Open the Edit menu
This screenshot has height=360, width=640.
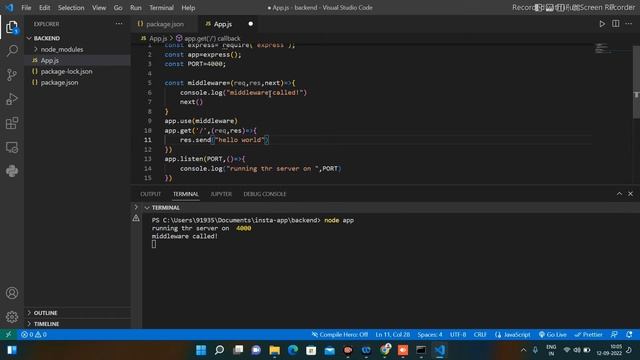pos(44,8)
